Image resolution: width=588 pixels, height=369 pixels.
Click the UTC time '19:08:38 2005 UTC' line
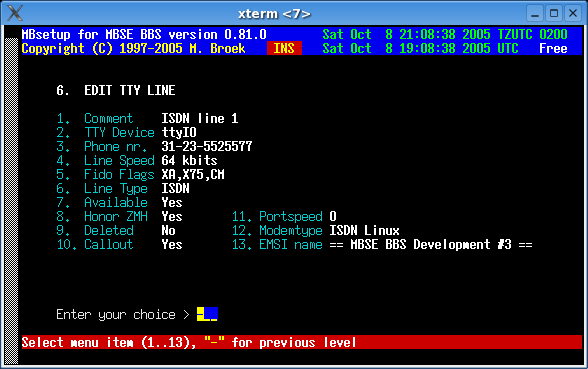(x=420, y=48)
